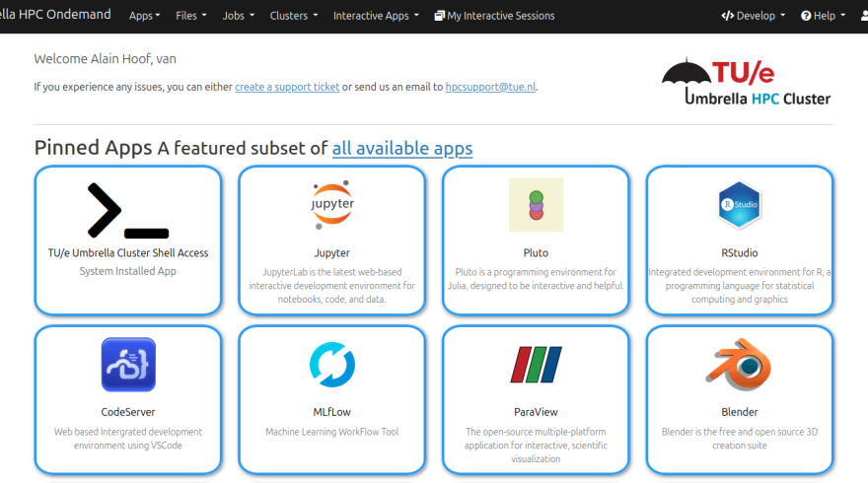Open the Blender logo icon

pyautogui.click(x=739, y=365)
